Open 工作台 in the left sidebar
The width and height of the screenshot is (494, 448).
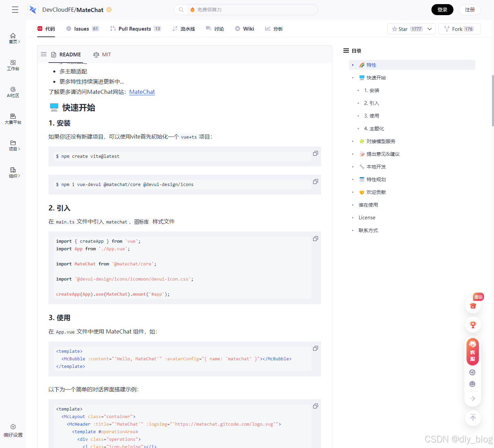[x=13, y=65]
